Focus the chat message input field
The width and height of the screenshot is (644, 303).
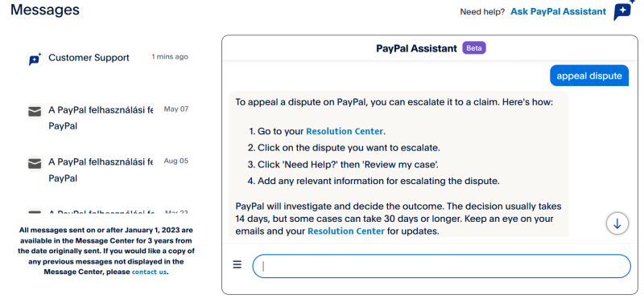tap(441, 267)
